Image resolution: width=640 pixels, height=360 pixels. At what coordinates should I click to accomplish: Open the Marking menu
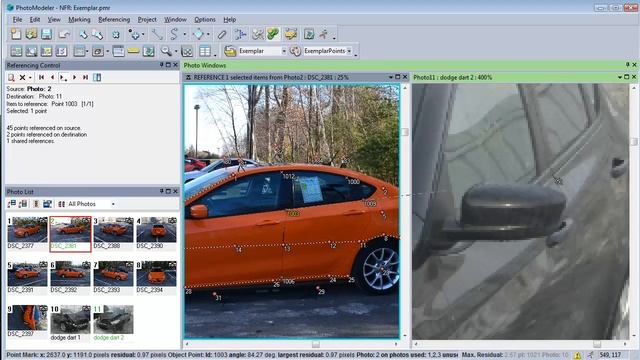pos(79,20)
